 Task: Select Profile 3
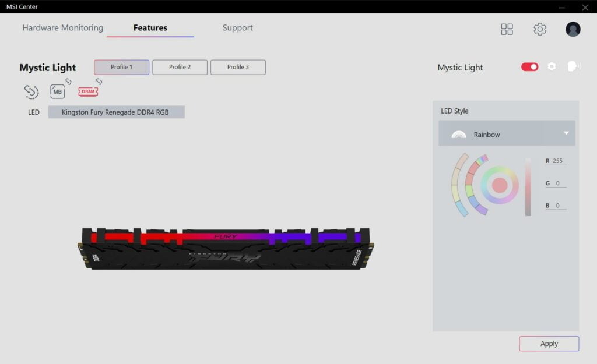(x=238, y=67)
